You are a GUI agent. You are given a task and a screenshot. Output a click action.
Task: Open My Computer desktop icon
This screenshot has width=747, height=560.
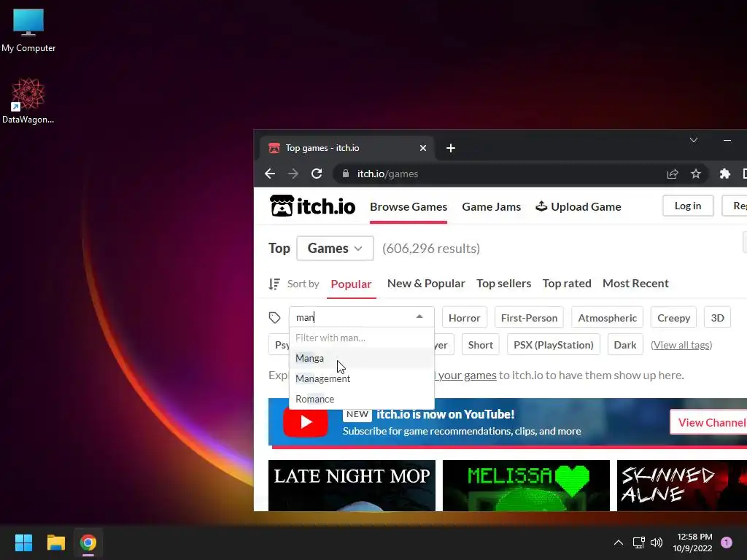click(28, 31)
